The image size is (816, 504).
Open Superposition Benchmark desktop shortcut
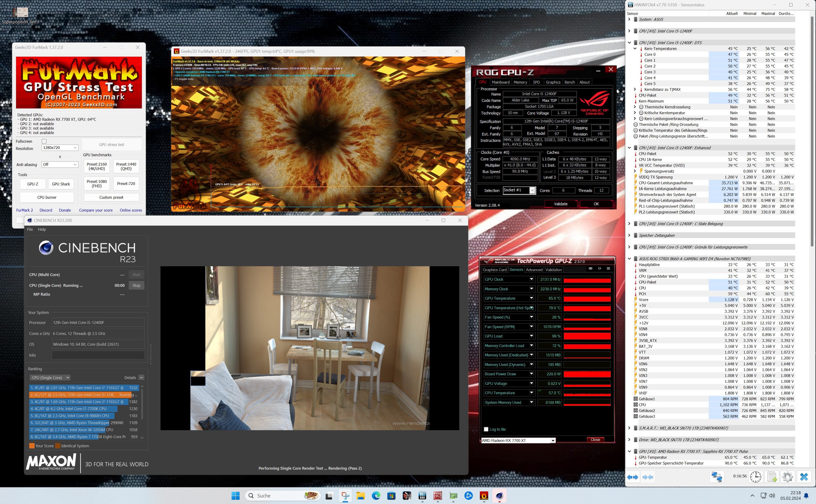tap(20, 16)
